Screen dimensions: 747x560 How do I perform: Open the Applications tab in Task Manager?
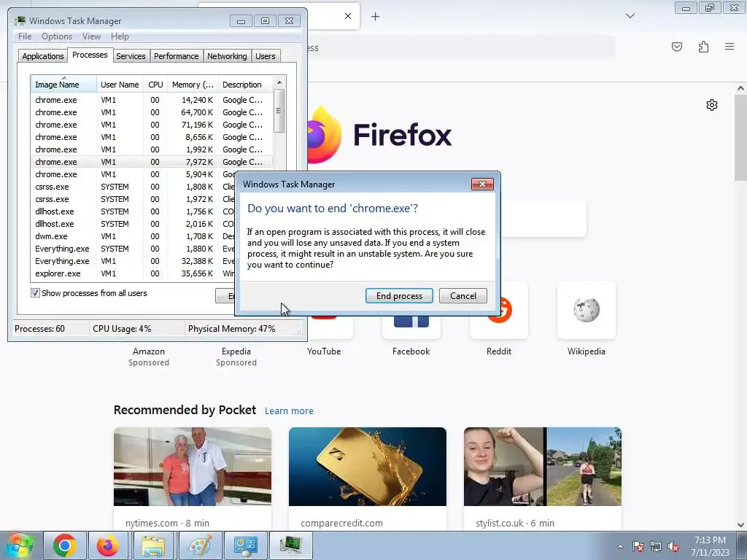tap(43, 56)
